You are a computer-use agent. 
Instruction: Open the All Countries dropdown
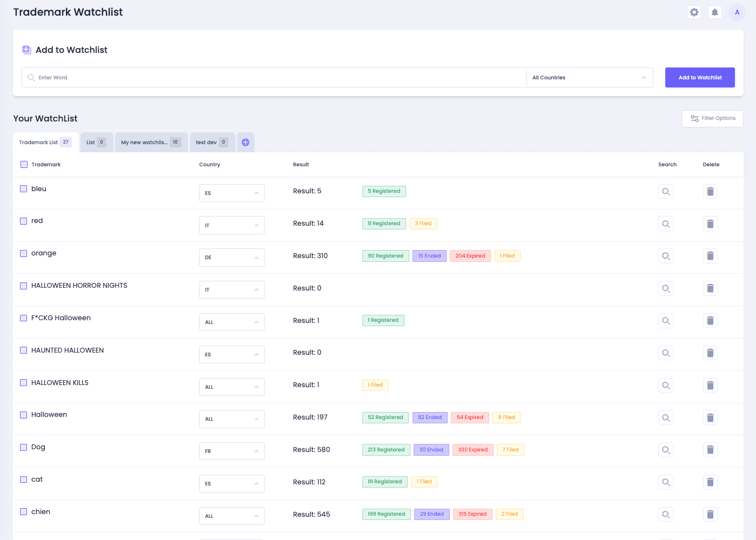(590, 78)
